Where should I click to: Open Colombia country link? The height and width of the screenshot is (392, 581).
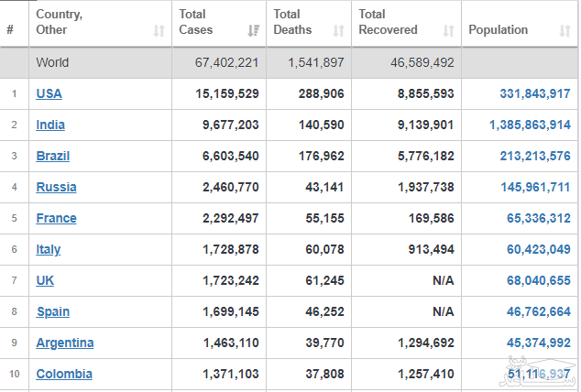point(63,374)
